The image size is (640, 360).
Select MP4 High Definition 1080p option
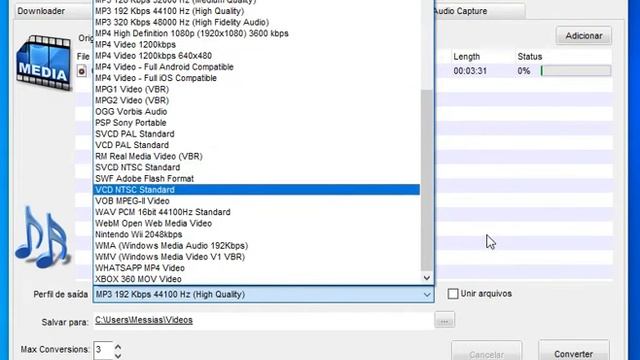coord(256,33)
